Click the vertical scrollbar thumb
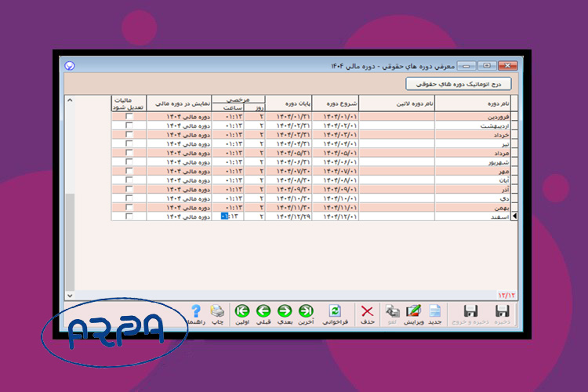588x392 pixels. 70,242
